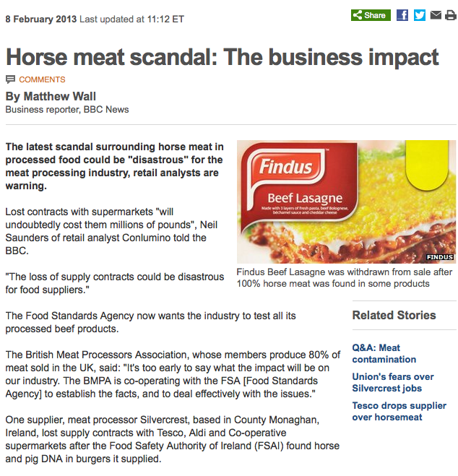Open Union's fears over Silvercrest jobs
Image resolution: width=458 pixels, height=476 pixels.
(393, 383)
